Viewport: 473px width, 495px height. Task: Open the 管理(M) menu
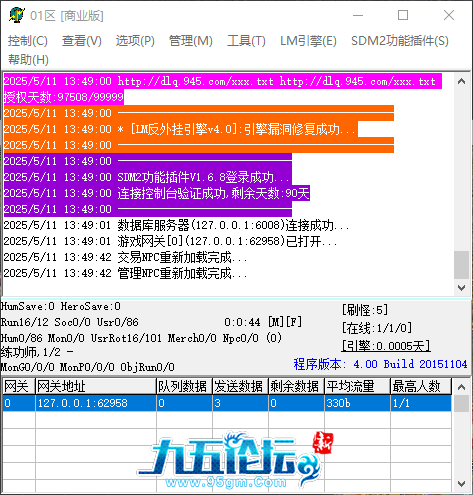191,41
